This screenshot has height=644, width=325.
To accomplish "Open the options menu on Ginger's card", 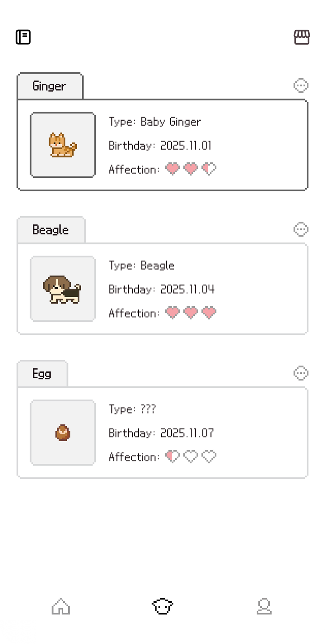I will pos(301,85).
